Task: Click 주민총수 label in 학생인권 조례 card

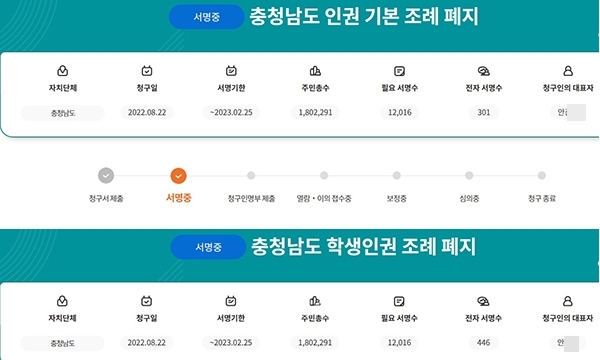Action: (x=315, y=318)
